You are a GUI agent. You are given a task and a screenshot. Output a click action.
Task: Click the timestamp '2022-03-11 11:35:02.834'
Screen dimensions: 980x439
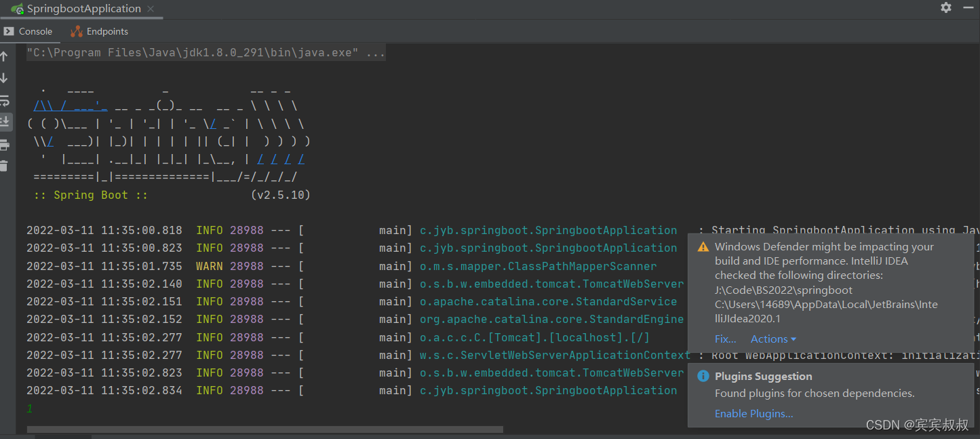click(104, 390)
